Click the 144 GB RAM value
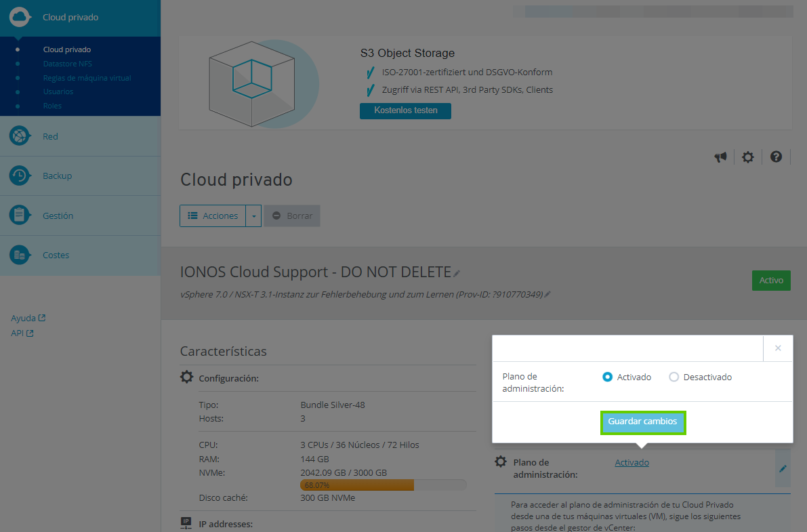The width and height of the screenshot is (807, 532). coord(314,459)
